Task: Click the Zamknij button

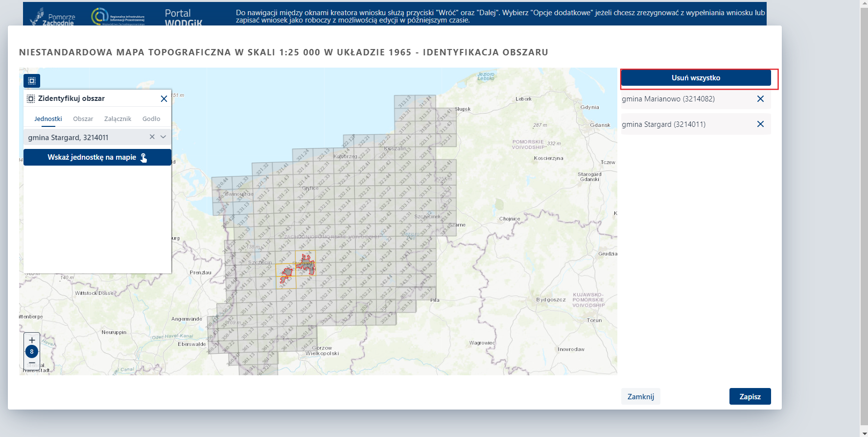Action: pos(640,396)
